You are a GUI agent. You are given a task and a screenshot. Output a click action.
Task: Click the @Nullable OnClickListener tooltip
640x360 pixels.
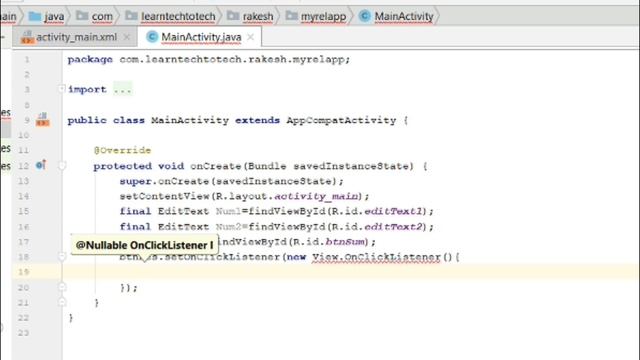(144, 245)
